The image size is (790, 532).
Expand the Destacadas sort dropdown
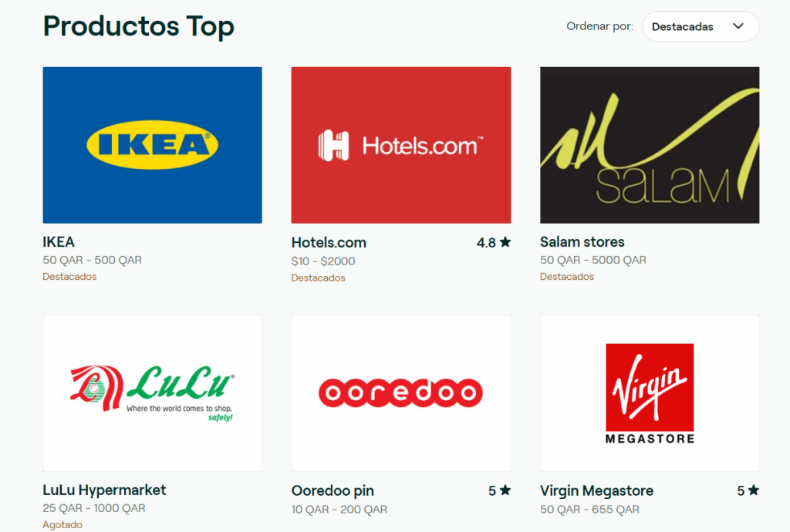(x=701, y=26)
